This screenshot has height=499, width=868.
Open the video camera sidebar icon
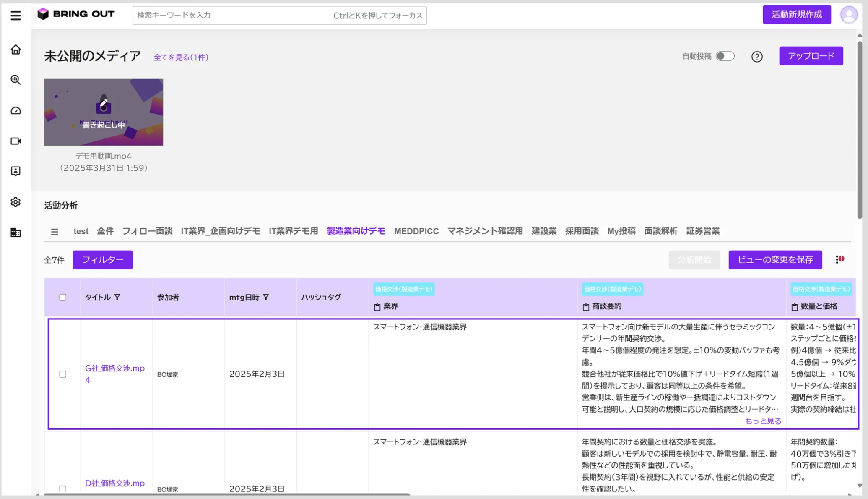(x=16, y=141)
